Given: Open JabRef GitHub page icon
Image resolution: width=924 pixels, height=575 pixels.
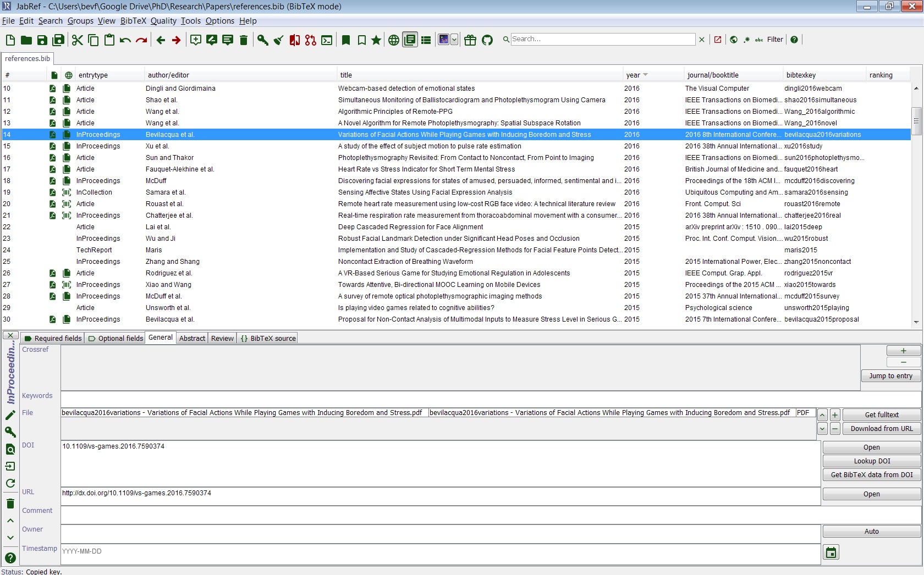Looking at the screenshot, I should pyautogui.click(x=487, y=40).
